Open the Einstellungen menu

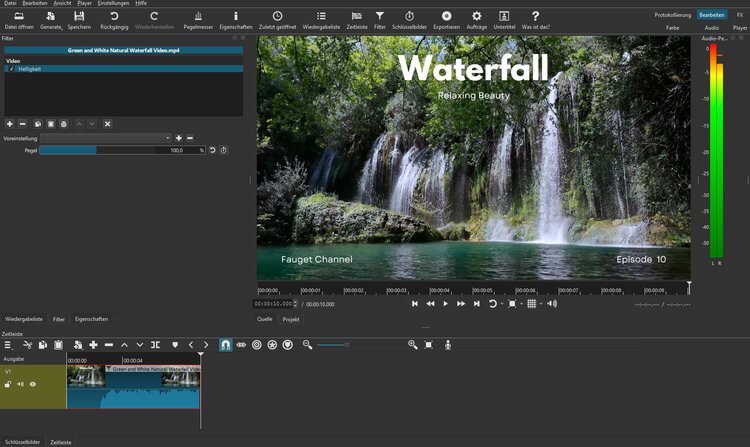(x=113, y=3)
